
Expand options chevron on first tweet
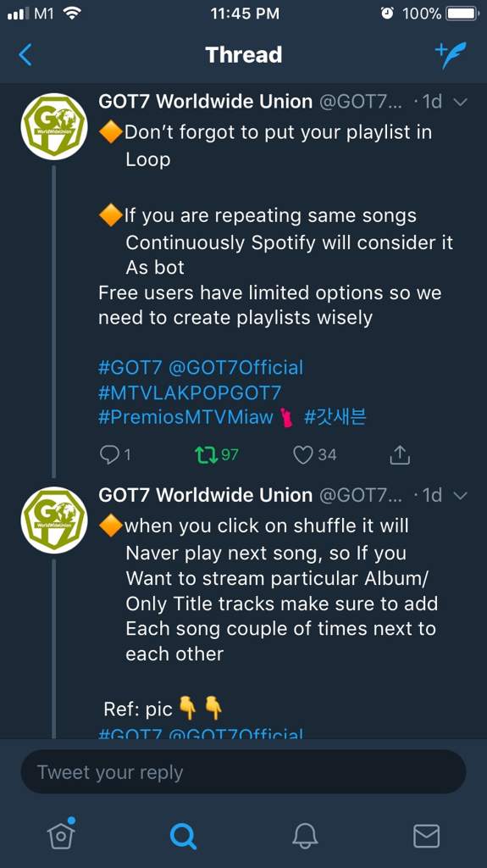461,102
